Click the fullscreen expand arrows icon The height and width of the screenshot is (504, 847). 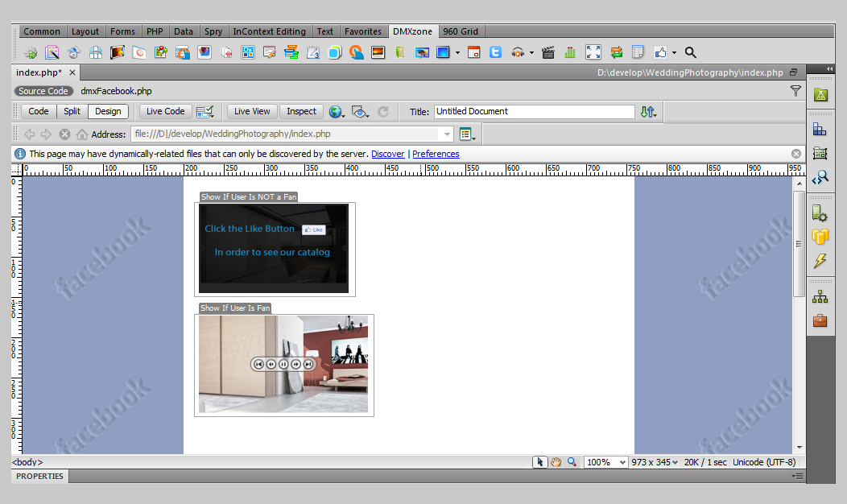pyautogui.click(x=593, y=52)
